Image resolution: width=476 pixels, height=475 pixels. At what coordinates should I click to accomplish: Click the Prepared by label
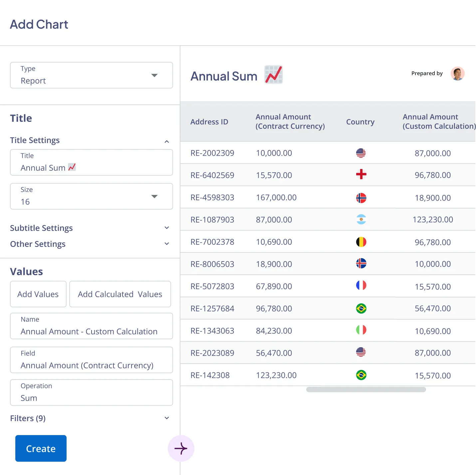[427, 73]
